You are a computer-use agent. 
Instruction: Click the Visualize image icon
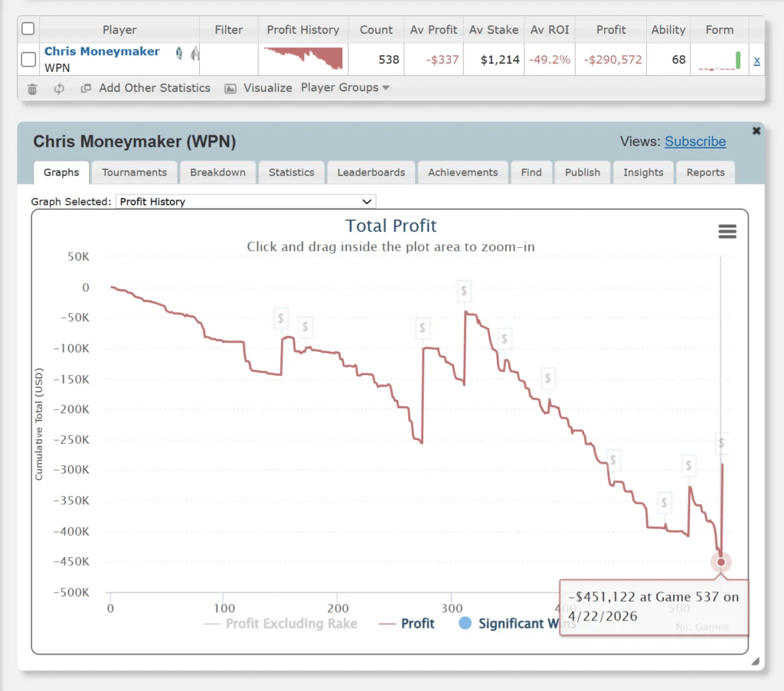230,89
